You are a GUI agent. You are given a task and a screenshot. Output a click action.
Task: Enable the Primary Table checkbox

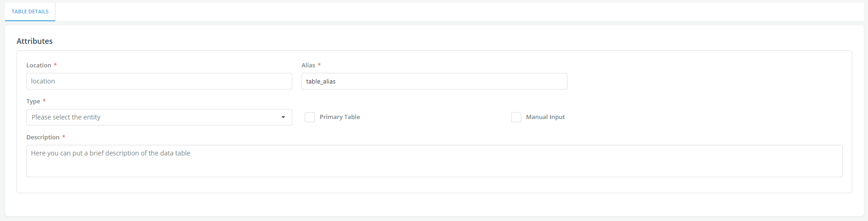click(x=310, y=117)
